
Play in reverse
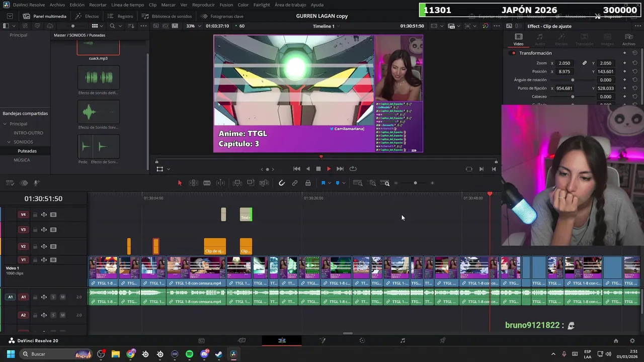(308, 169)
